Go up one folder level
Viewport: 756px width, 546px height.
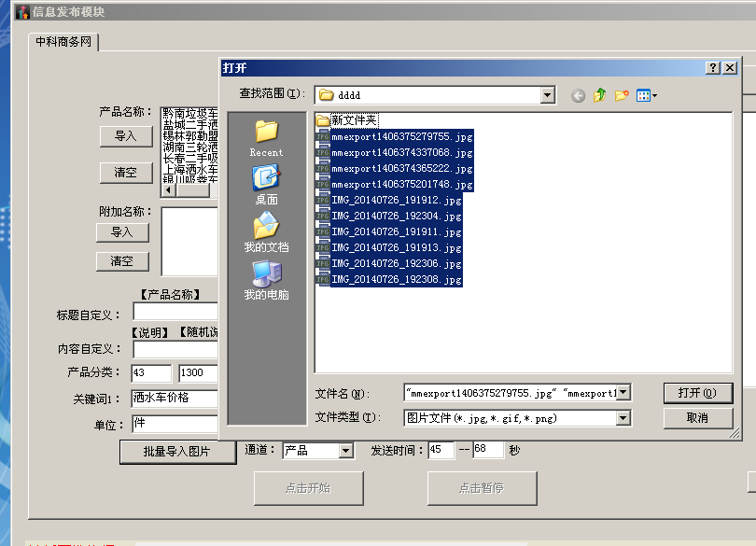click(599, 95)
